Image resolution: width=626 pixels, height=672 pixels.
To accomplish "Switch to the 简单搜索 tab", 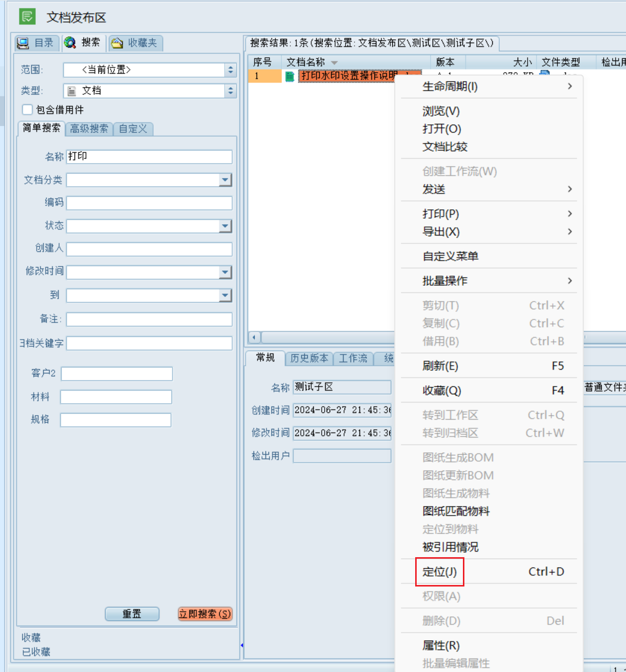I will point(41,128).
